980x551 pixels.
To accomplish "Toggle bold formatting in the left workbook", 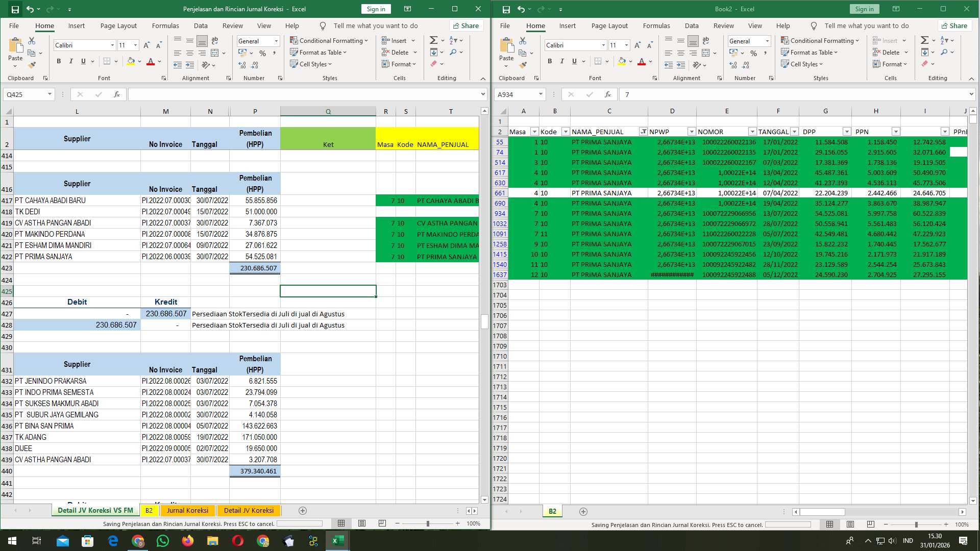I will point(58,61).
